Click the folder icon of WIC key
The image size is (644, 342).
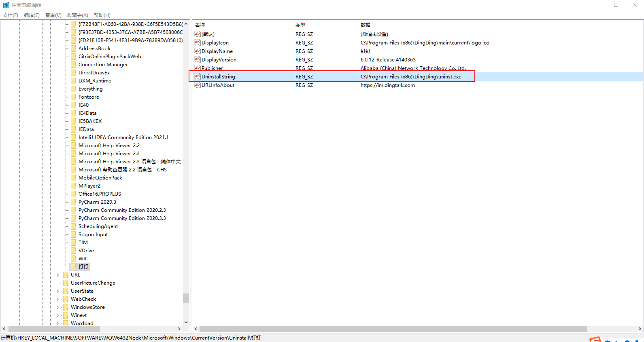point(73,259)
